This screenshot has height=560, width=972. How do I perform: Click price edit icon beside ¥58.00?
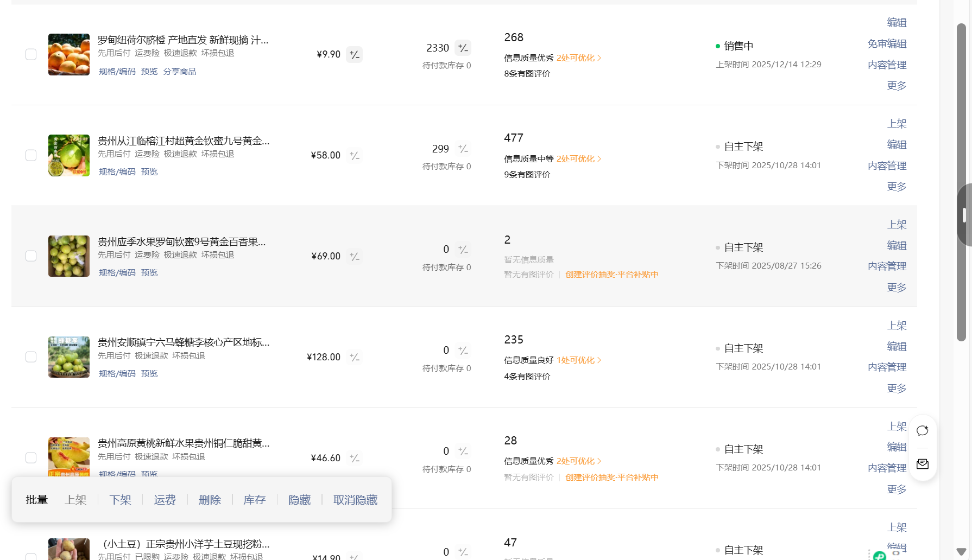355,156
